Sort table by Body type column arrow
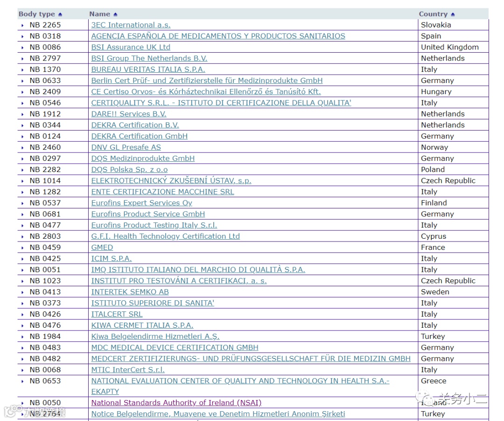The height and width of the screenshot is (421, 504). pyautogui.click(x=60, y=14)
